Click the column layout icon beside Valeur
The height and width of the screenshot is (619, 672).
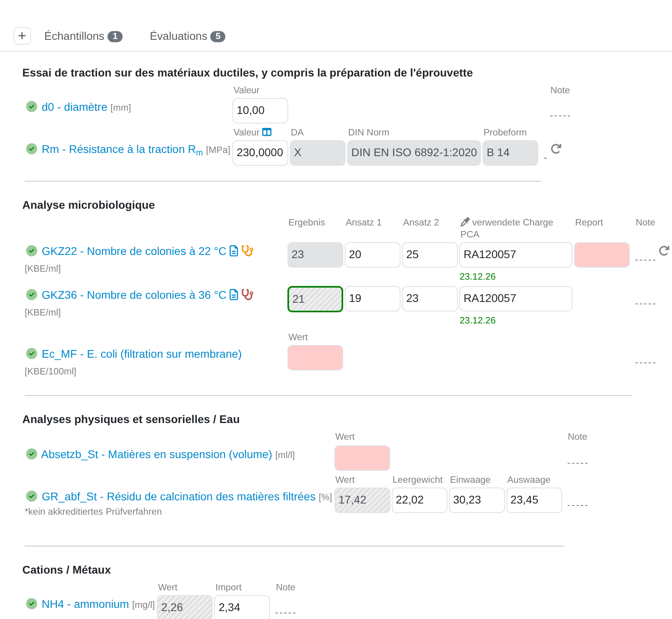[267, 132]
